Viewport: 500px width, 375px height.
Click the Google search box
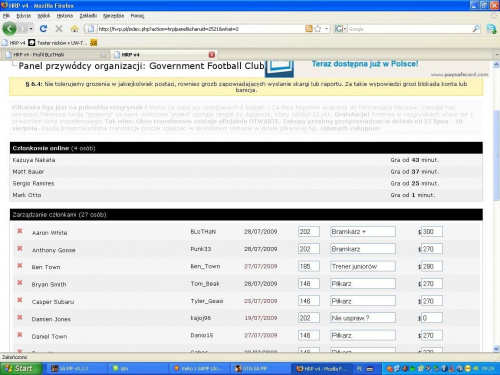[410, 29]
